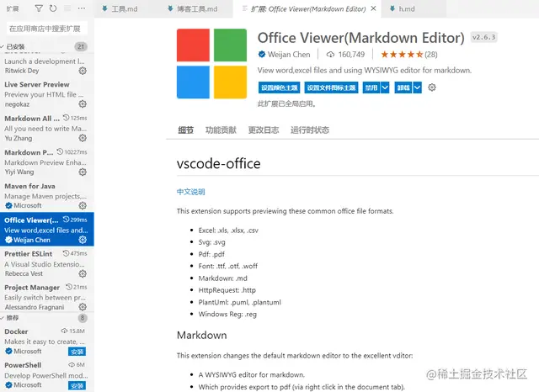This screenshot has width=539, height=392.
Task: Open the 功能贡献 feature contributions tab
Action: [221, 130]
